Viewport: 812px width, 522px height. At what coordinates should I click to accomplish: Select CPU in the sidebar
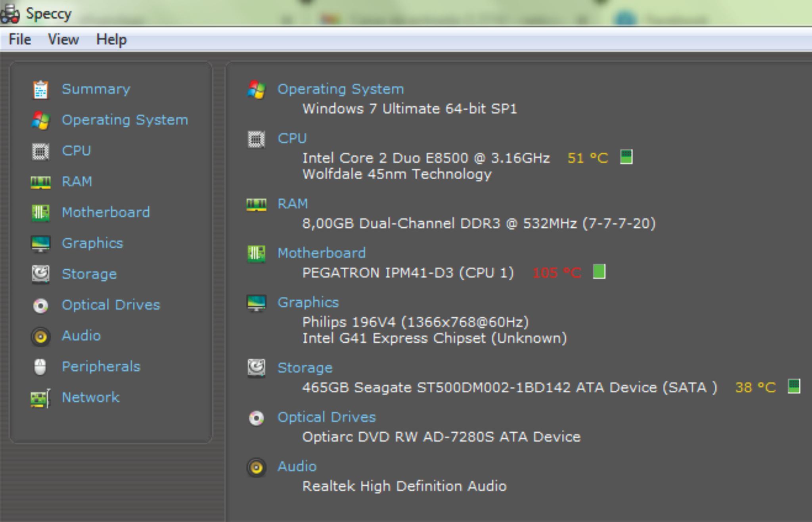click(x=76, y=151)
